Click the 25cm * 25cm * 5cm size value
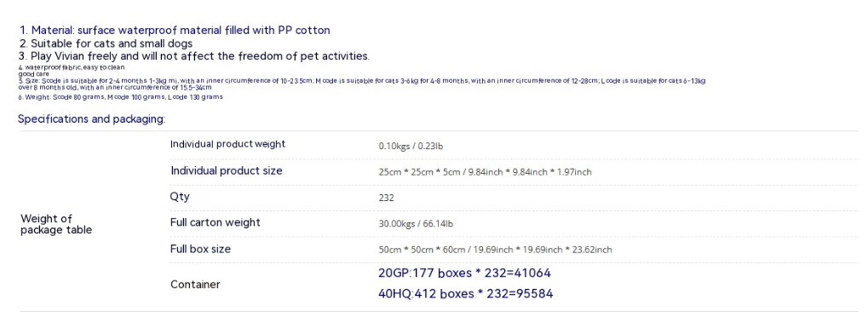Image resolution: width=868 pixels, height=317 pixels. (485, 172)
